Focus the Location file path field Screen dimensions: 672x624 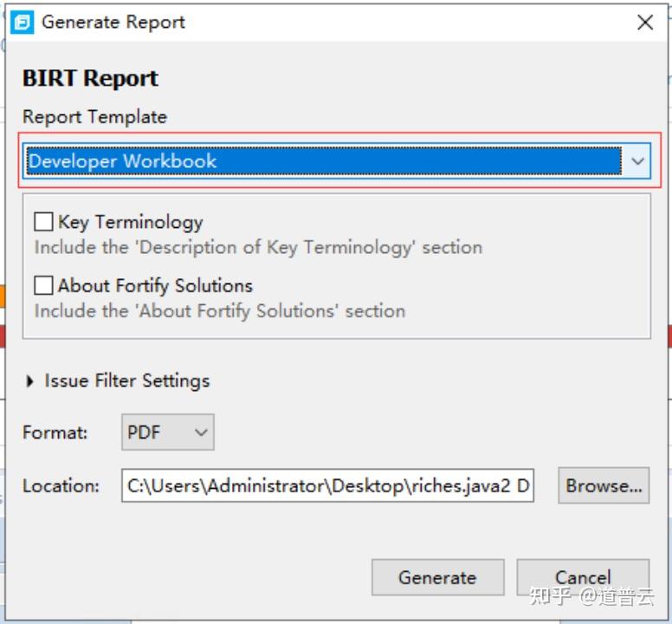coord(327,486)
